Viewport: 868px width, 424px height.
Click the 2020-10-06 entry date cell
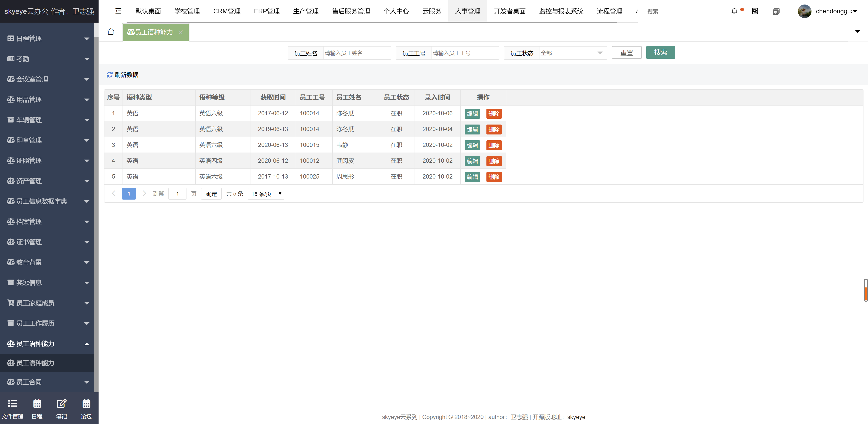point(437,113)
